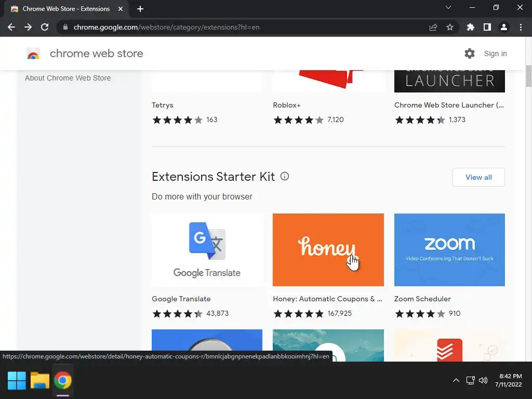The width and height of the screenshot is (532, 399).
Task: Click Zoom Scheduler's 910 rating count
Action: pyautogui.click(x=455, y=313)
